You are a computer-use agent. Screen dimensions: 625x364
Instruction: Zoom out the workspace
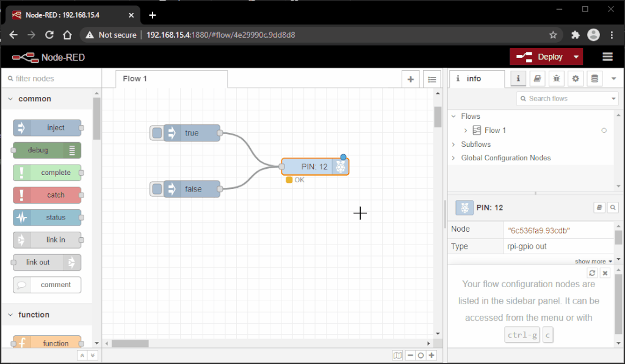pos(410,355)
